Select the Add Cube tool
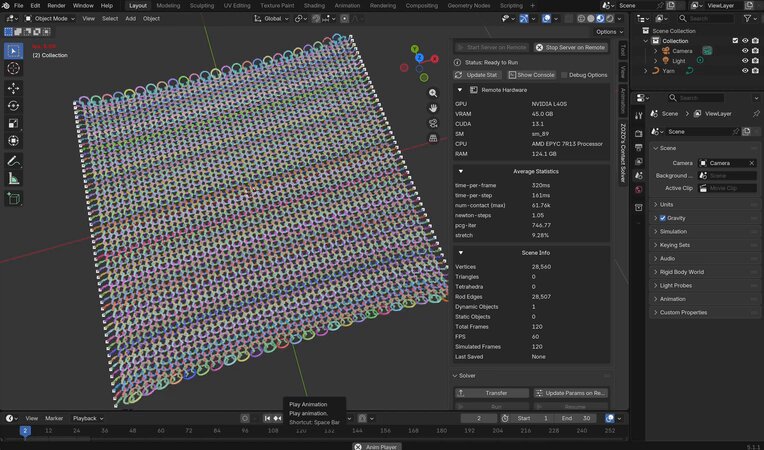Screen dimensions: 764x450 pyautogui.click(x=14, y=199)
